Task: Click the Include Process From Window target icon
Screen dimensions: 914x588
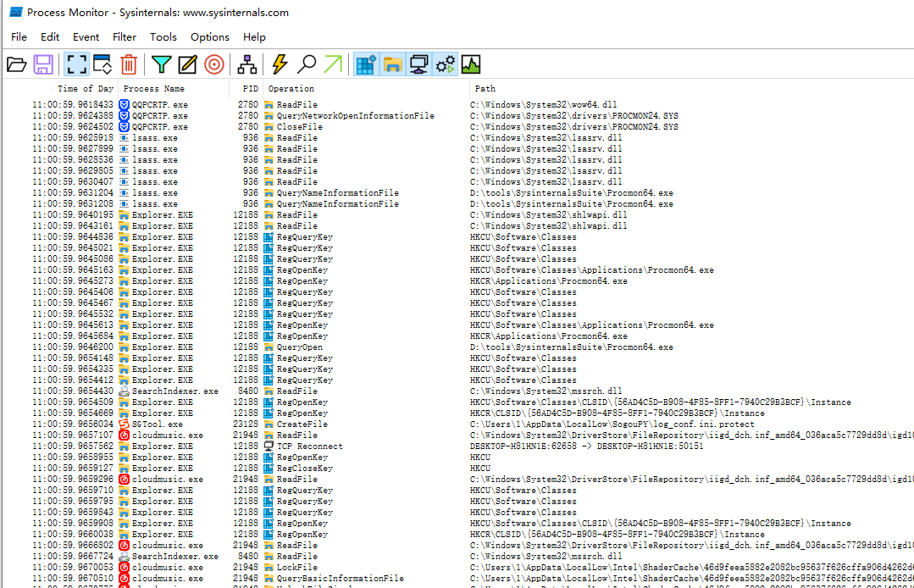Action: tap(214, 64)
